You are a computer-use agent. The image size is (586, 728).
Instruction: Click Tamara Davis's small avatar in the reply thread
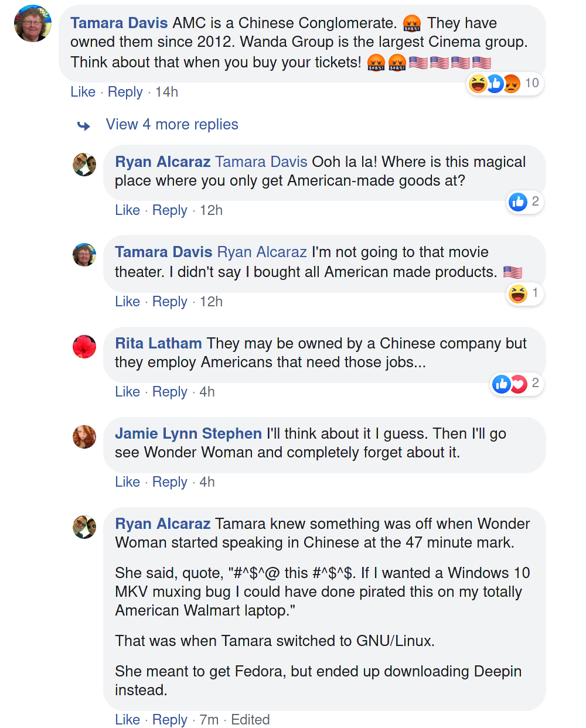(84, 255)
